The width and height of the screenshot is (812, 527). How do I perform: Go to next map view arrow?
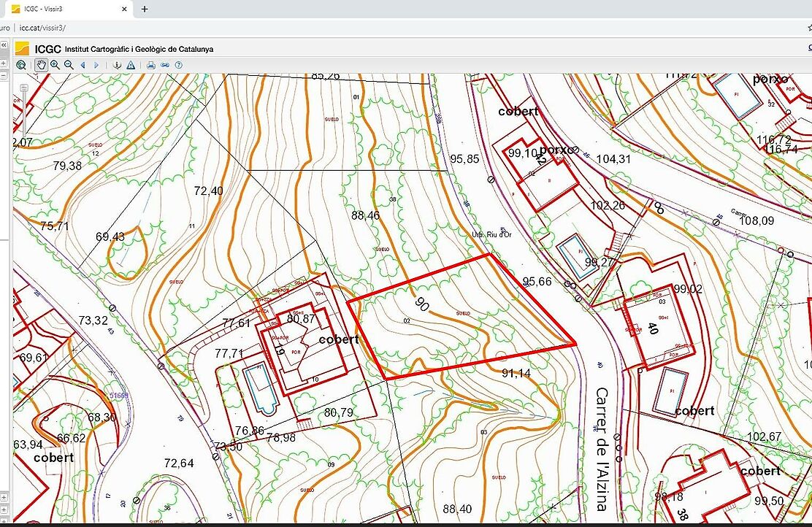pyautogui.click(x=96, y=65)
